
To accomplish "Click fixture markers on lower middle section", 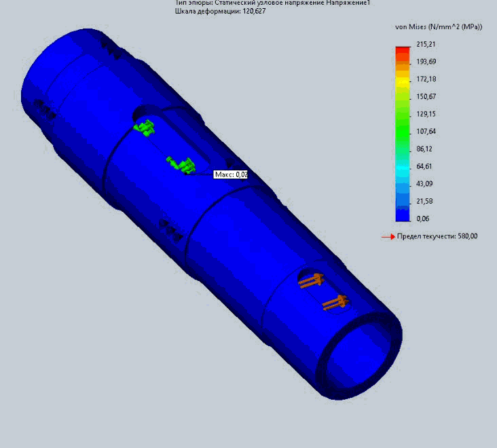I will (170, 229).
